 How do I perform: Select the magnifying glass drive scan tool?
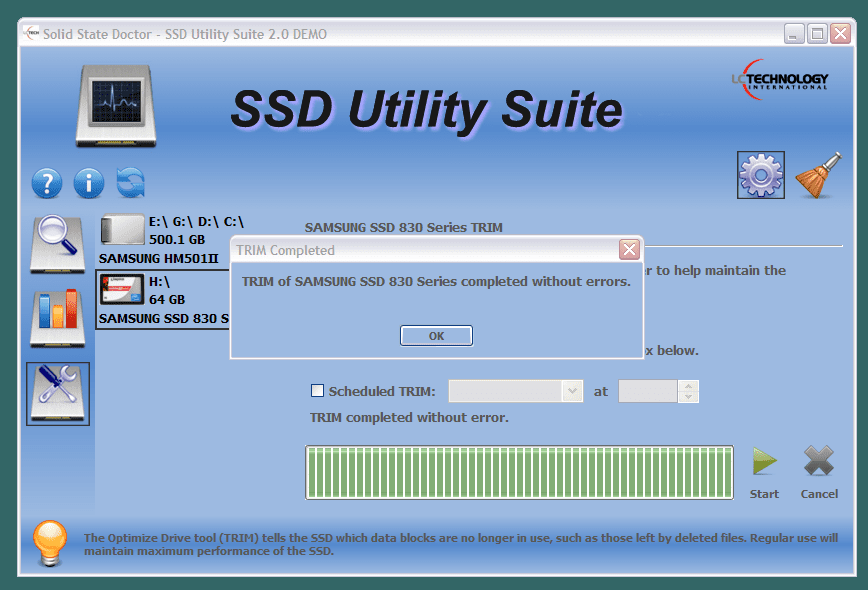click(58, 244)
